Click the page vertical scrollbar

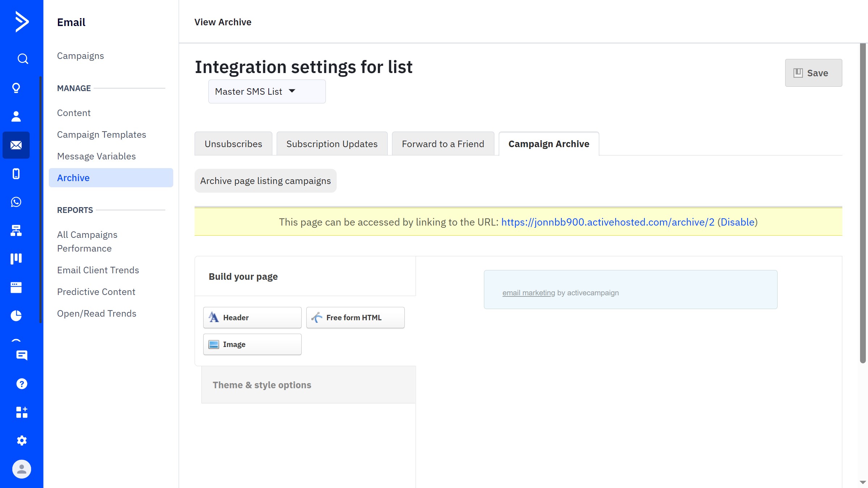pos(863,202)
